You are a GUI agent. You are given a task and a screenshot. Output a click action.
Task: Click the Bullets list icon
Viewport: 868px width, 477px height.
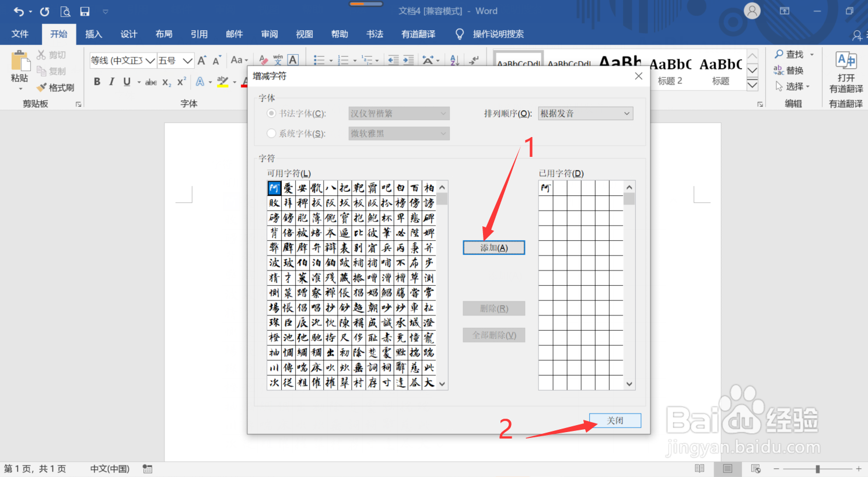(x=319, y=60)
